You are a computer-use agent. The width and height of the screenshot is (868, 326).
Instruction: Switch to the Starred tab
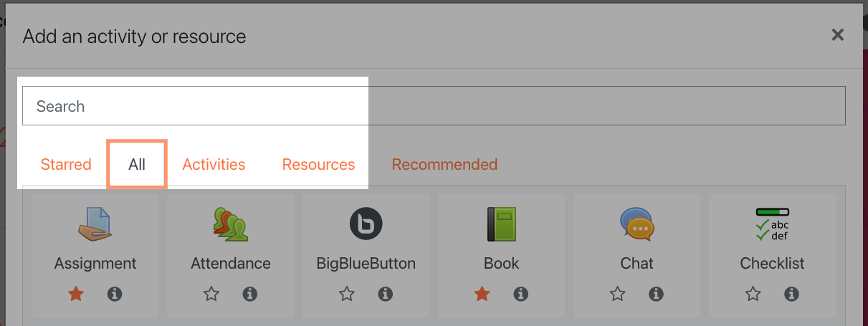(x=66, y=165)
